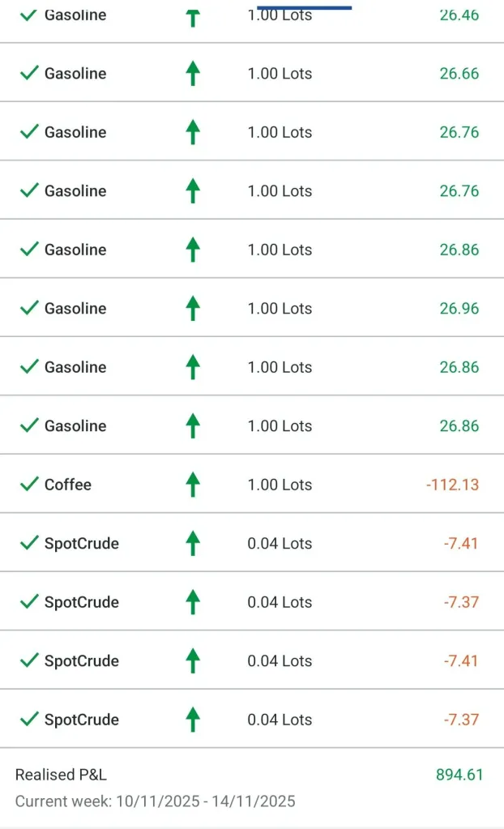This screenshot has width=504, height=829.
Task: Open the Coffee trade entry
Action: pos(68,485)
